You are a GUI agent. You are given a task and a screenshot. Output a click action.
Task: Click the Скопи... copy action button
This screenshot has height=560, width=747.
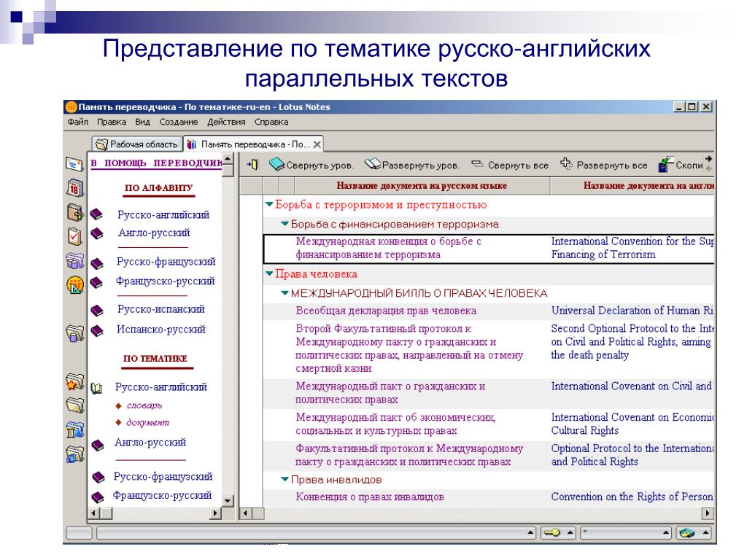click(x=681, y=165)
